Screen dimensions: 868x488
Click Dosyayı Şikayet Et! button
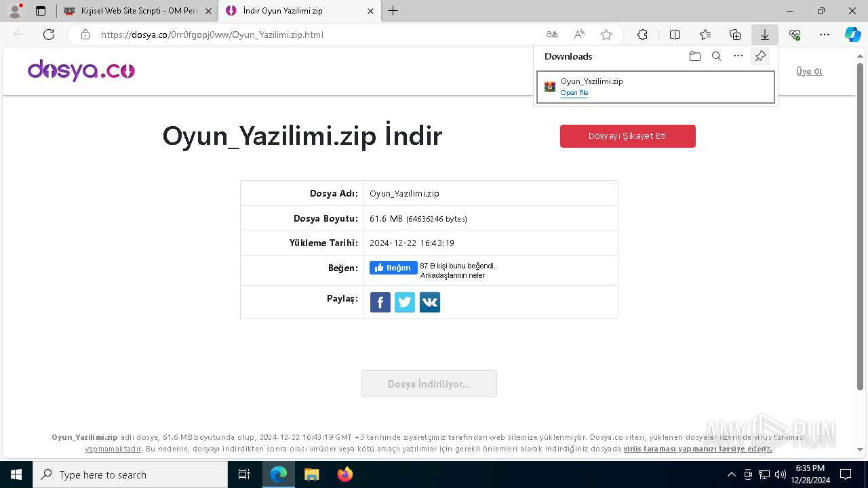[628, 136]
